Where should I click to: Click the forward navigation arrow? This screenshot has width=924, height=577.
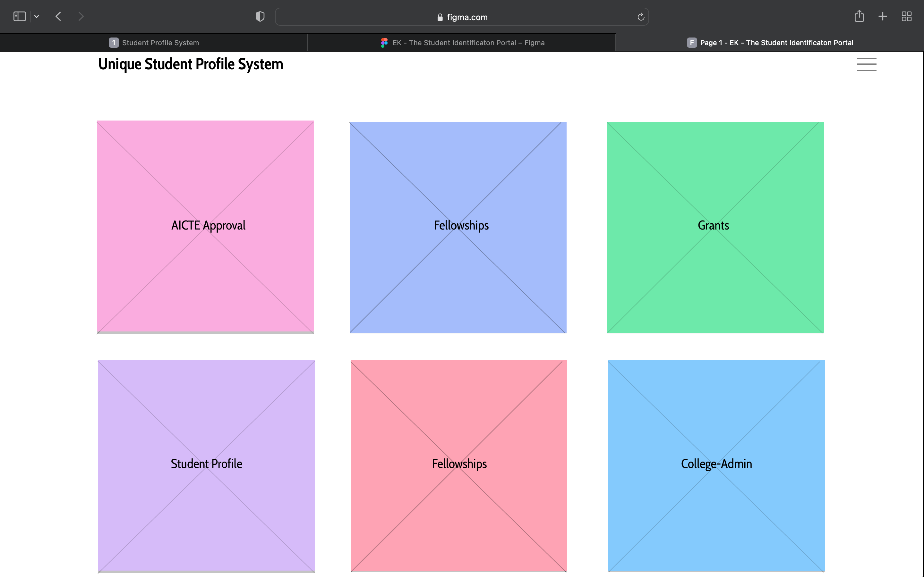point(81,16)
